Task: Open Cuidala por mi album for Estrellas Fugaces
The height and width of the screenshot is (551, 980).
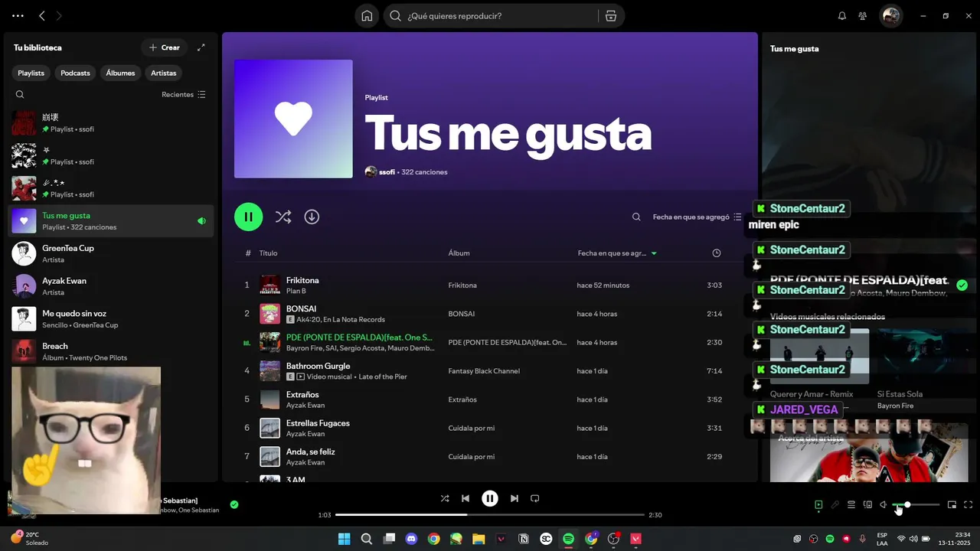Action: click(472, 429)
